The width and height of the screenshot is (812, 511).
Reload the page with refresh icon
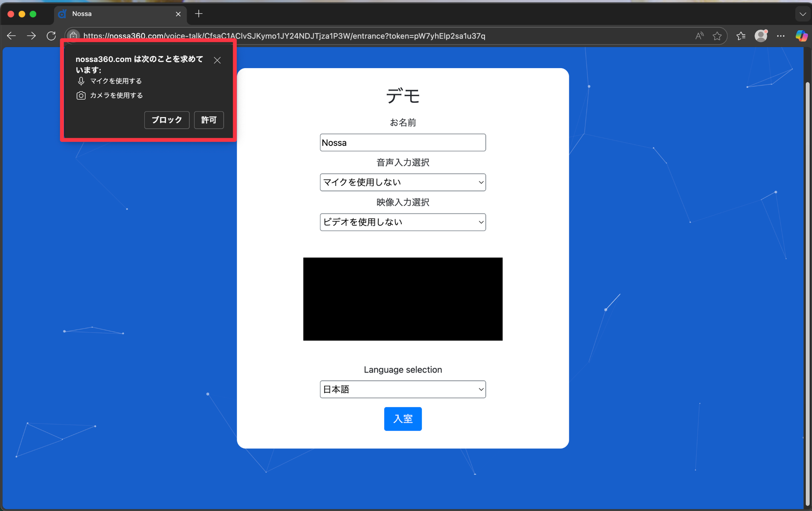point(51,36)
